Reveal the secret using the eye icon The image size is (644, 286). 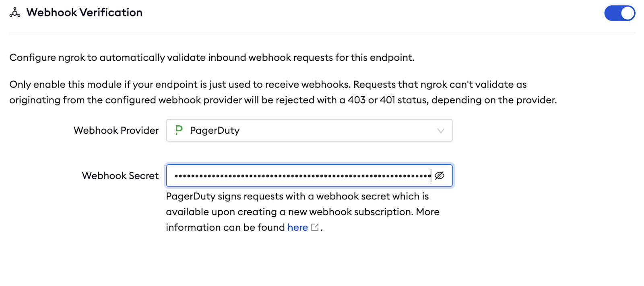click(x=440, y=176)
